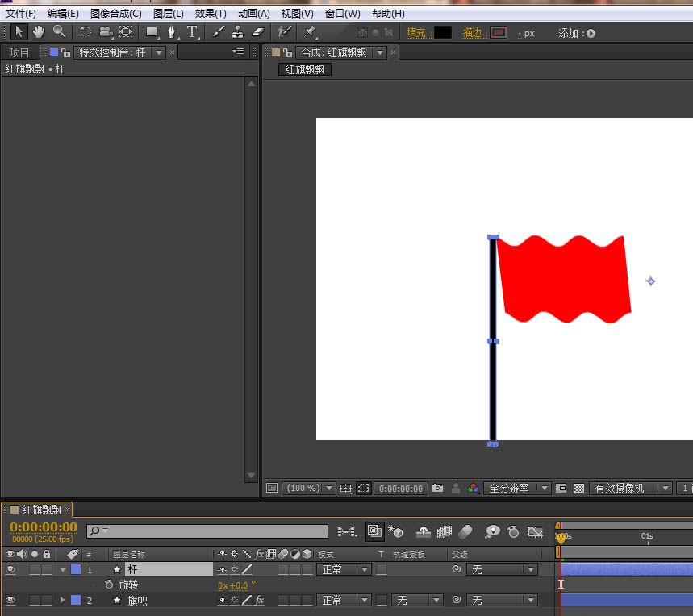Take a snapshot with camera icon
The height and width of the screenshot is (616, 693).
click(x=437, y=488)
